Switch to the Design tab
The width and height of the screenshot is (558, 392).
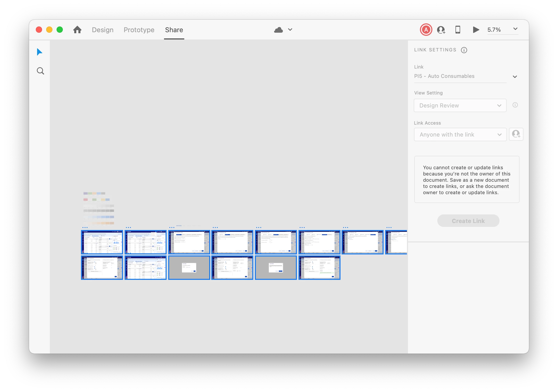click(103, 30)
